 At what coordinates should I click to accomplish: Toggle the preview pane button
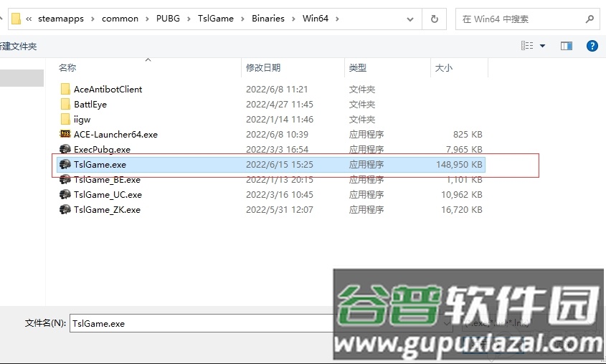coord(567,46)
